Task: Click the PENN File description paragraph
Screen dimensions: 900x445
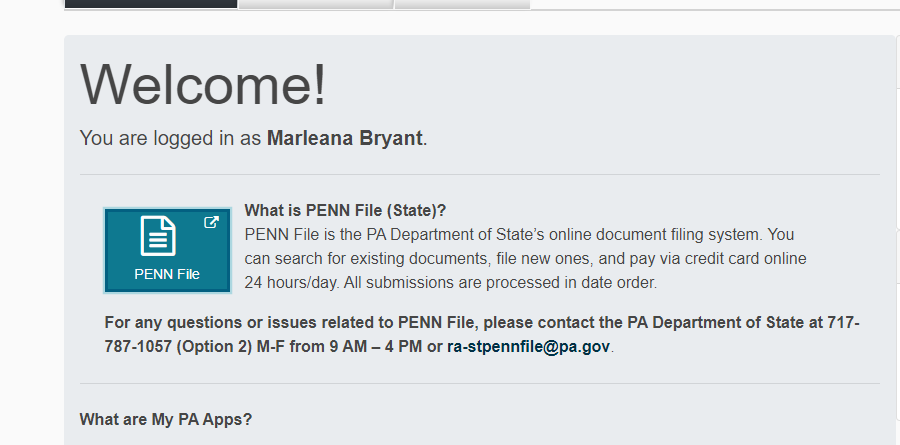Action: tap(525, 258)
